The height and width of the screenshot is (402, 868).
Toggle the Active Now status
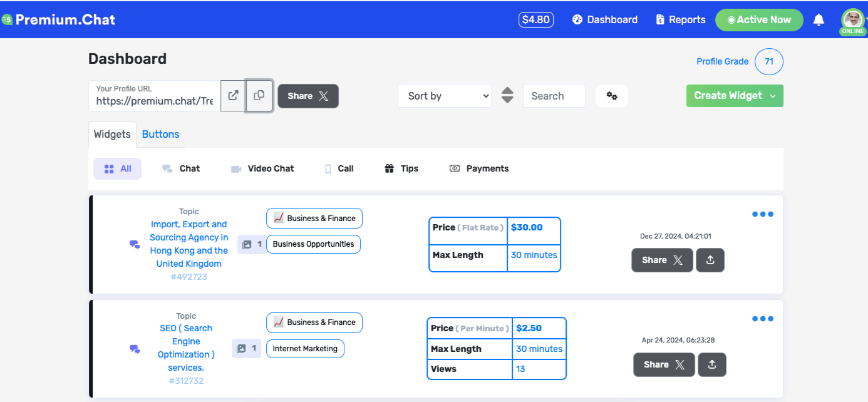coord(759,20)
